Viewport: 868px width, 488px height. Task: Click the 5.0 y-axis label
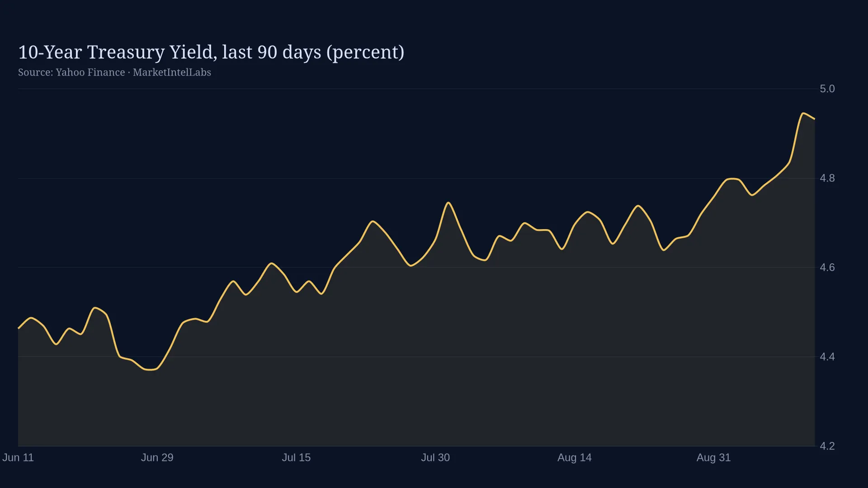pyautogui.click(x=827, y=89)
